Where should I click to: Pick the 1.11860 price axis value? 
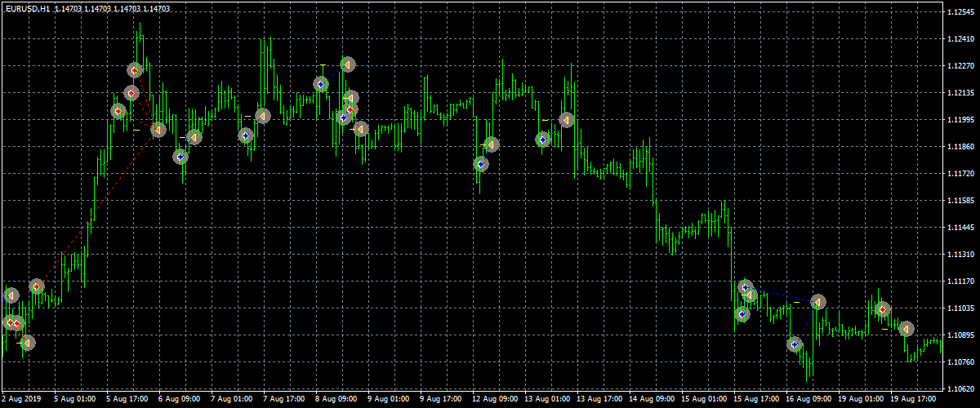961,147
